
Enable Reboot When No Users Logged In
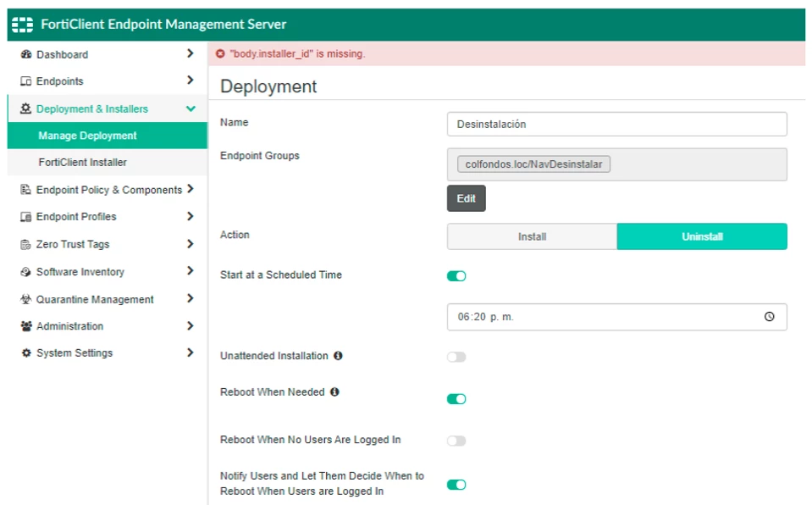(456, 441)
